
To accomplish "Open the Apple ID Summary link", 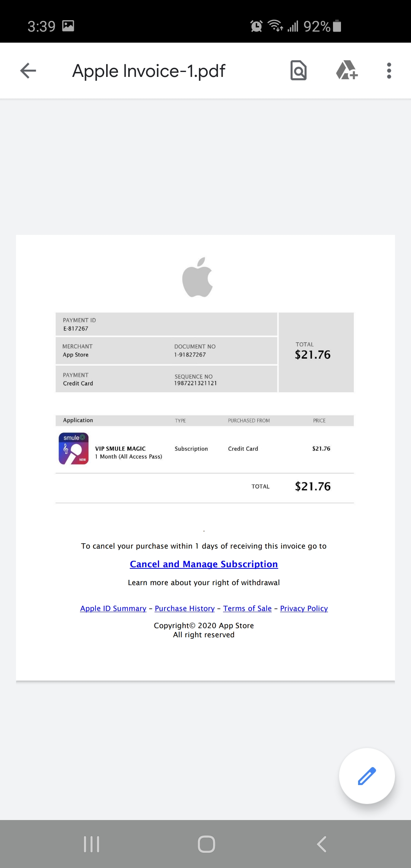I will coord(113,608).
